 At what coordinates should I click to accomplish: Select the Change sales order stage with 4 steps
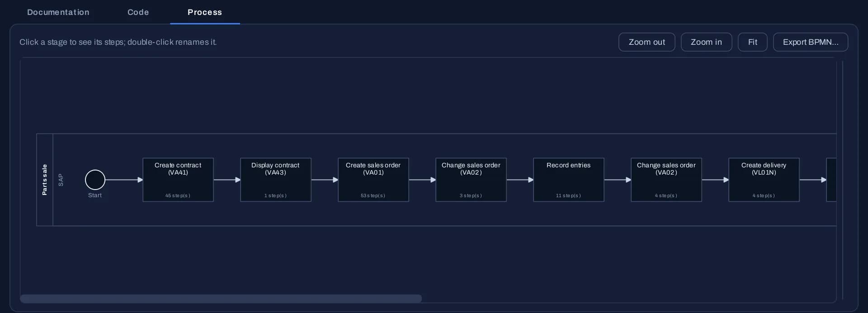(666, 180)
